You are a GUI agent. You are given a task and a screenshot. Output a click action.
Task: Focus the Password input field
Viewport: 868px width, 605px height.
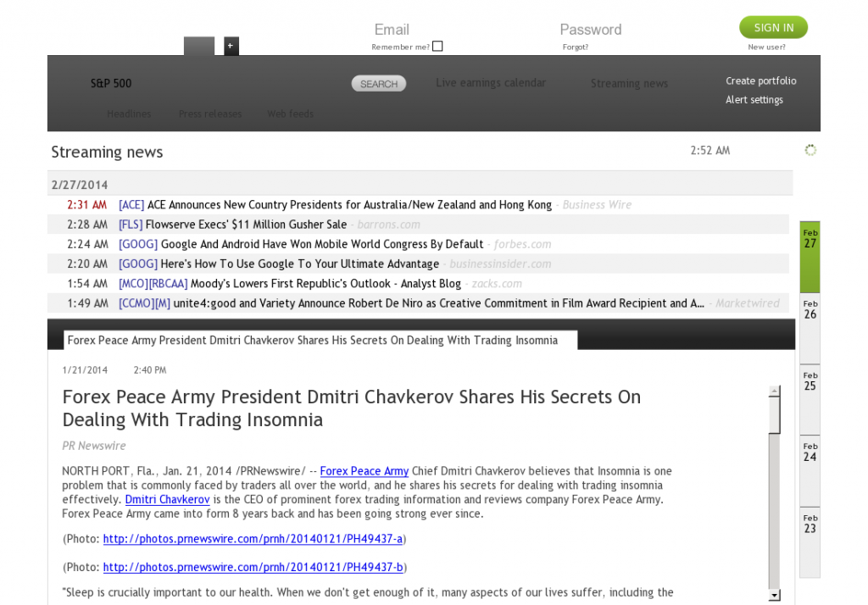[591, 30]
